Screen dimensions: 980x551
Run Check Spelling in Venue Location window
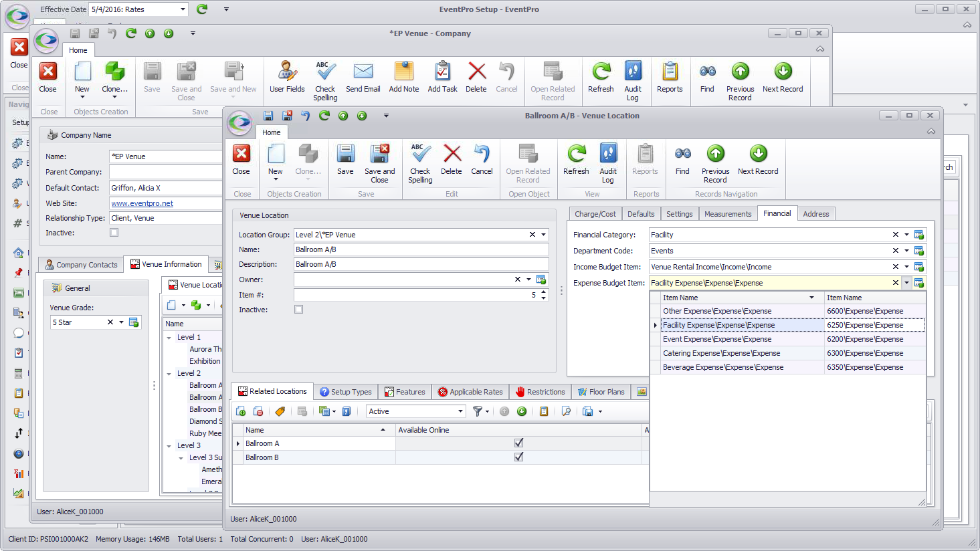(x=420, y=164)
